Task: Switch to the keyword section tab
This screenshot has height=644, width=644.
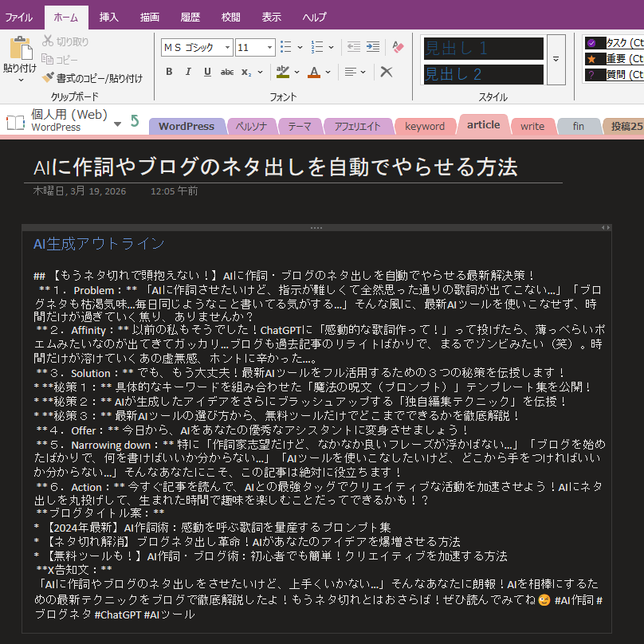Action: coord(425,126)
